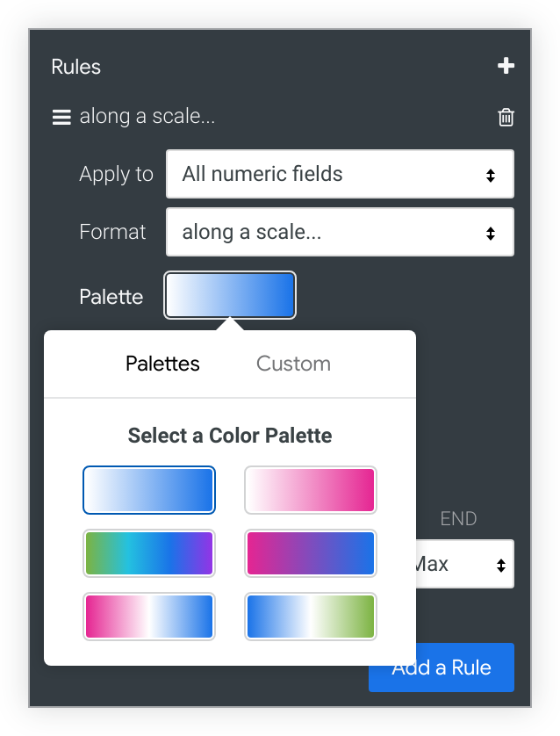Click the Select a Color Palette heading
Screen dimensions: 560x736
click(x=230, y=436)
